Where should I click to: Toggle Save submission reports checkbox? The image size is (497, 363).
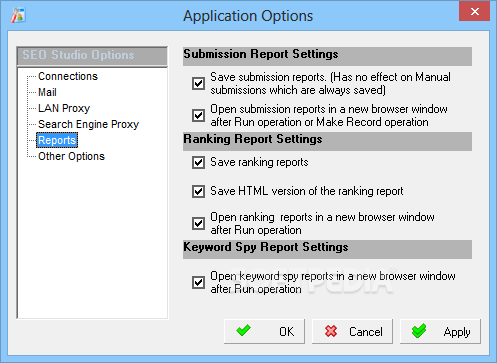[x=198, y=83]
